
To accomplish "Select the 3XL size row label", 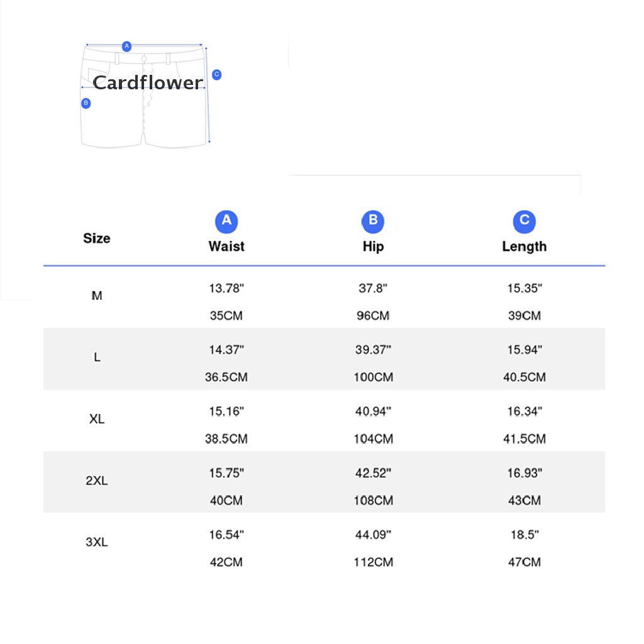I will 97,542.
